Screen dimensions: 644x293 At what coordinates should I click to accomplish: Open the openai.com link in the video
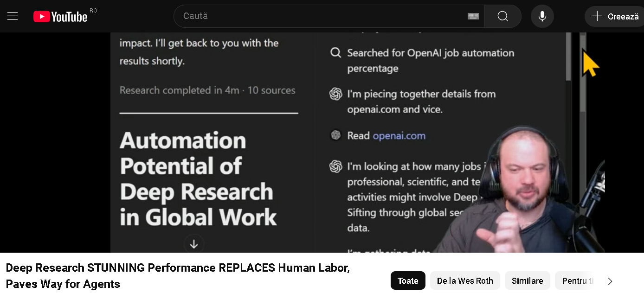tap(399, 135)
